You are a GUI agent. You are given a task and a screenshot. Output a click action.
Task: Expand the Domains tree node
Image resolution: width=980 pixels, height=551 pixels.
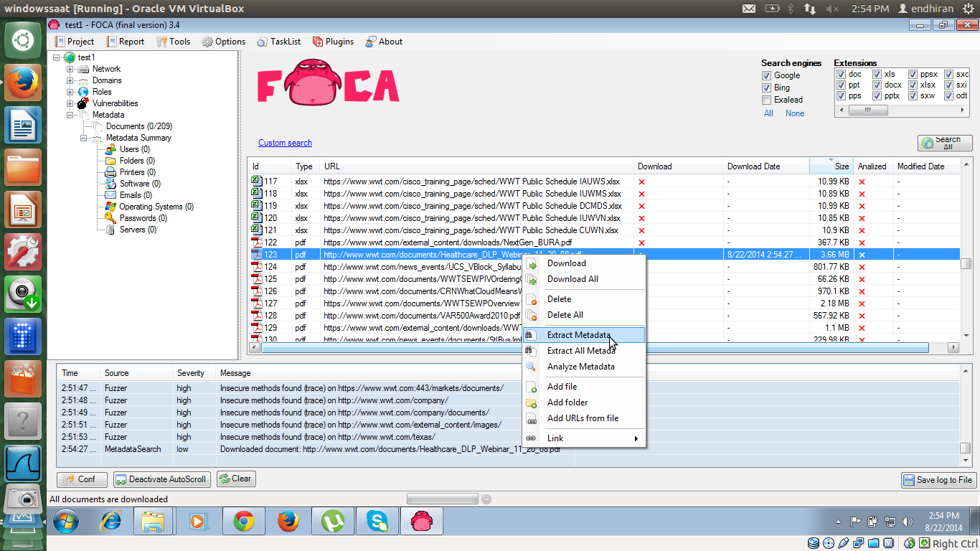tap(70, 80)
